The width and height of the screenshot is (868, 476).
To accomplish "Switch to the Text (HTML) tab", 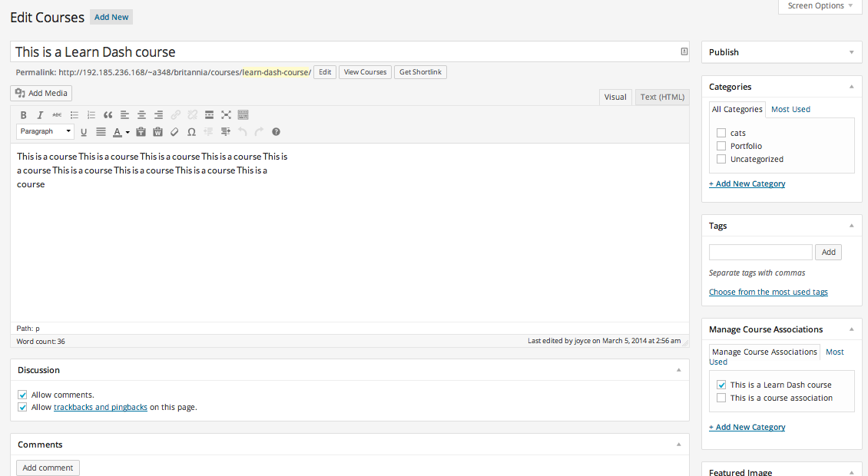I will click(662, 97).
